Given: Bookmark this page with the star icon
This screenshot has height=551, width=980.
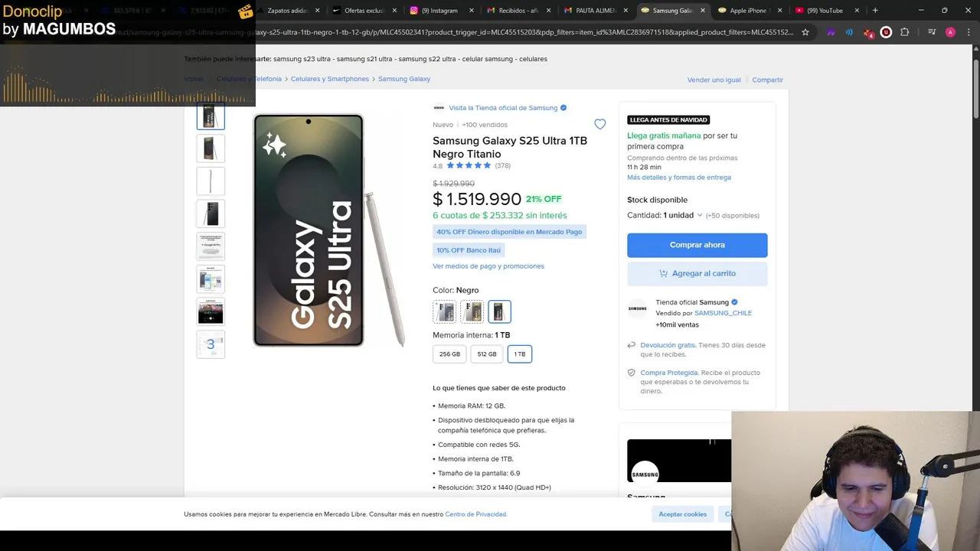Looking at the screenshot, I should (805, 32).
